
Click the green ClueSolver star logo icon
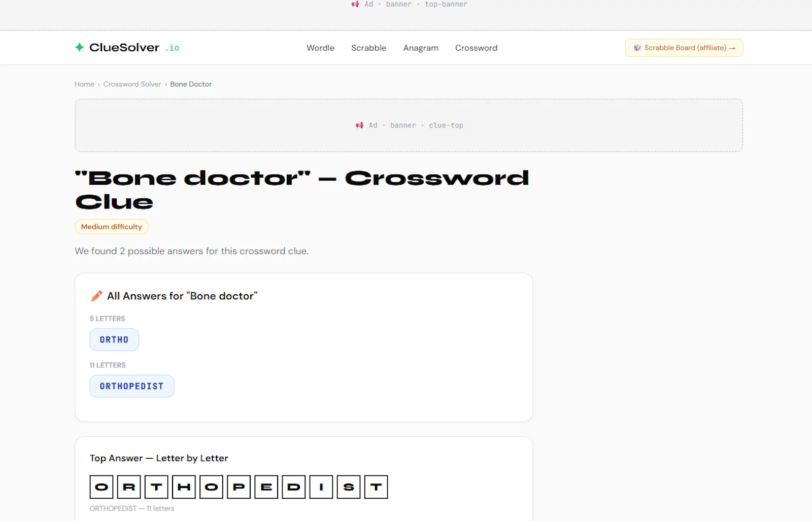pos(79,47)
